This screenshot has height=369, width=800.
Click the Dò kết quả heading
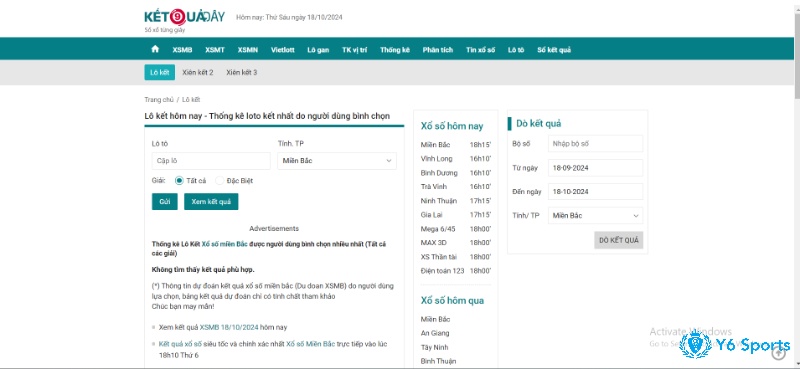539,124
